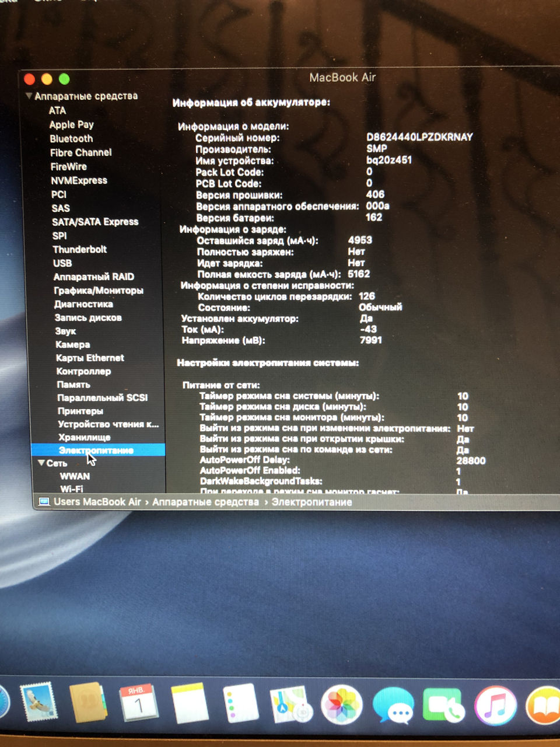This screenshot has height=747, width=560.
Task: Select NVMExpress in the sidebar
Action: point(79,180)
